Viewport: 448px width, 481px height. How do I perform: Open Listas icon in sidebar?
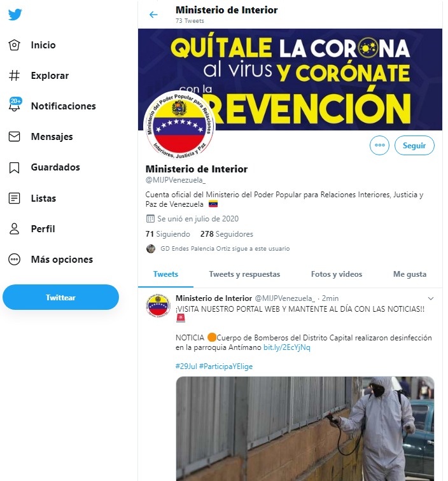pos(14,198)
